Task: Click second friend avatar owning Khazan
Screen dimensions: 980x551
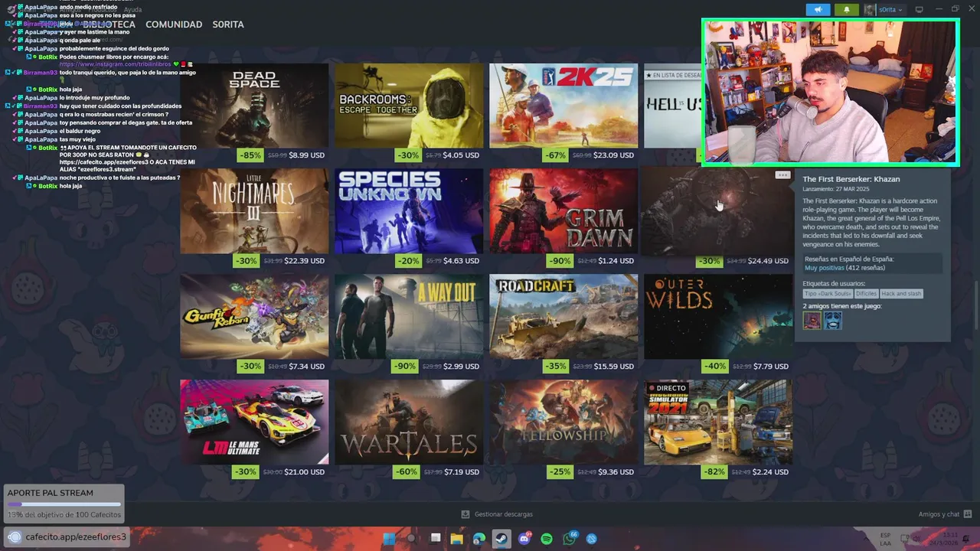Action: coord(833,321)
